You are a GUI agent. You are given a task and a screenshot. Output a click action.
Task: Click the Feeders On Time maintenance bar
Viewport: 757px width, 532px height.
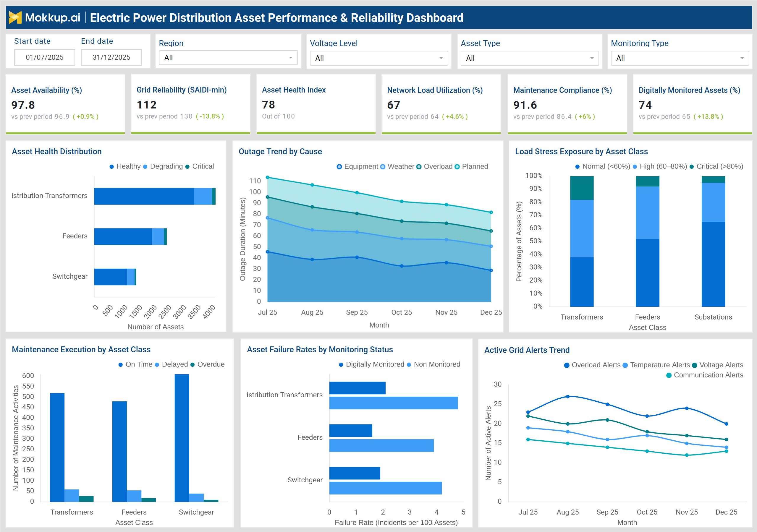[120, 452]
